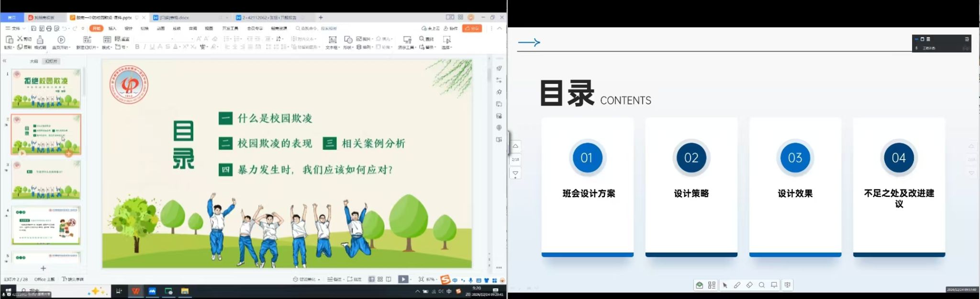Image resolution: width=980 pixels, height=299 pixels.
Task: Start slideshow using status bar play button
Action: click(x=403, y=279)
